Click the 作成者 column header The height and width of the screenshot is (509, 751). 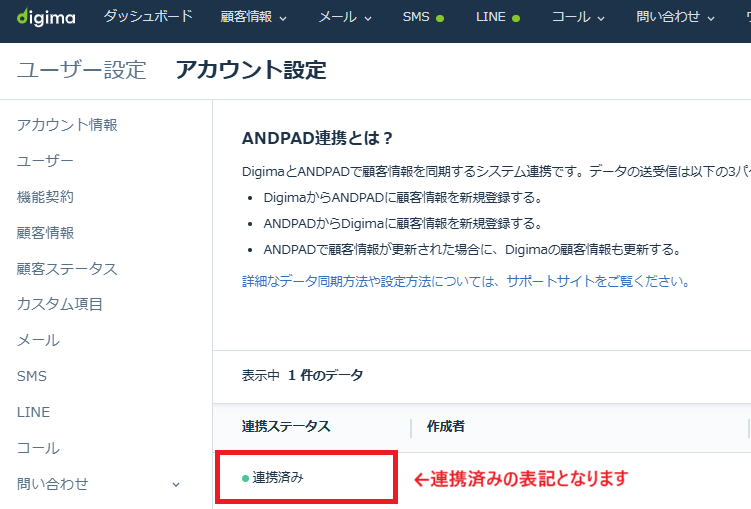coord(445,426)
